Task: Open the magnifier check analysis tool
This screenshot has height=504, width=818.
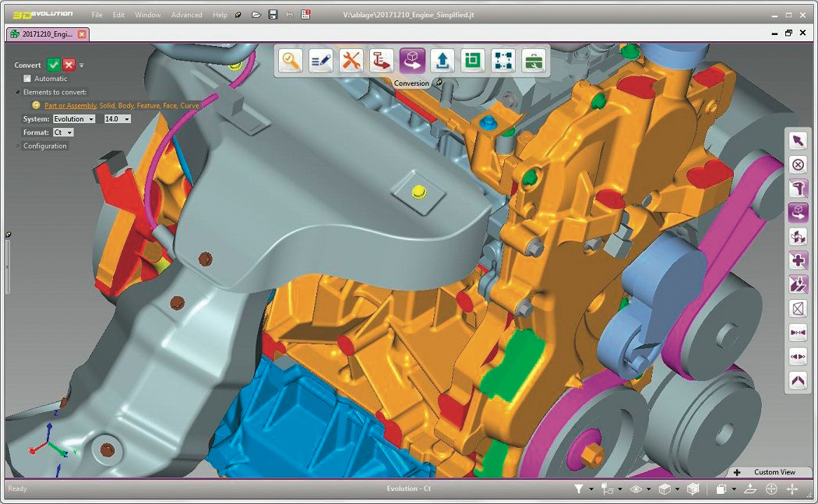Action: coord(291,61)
